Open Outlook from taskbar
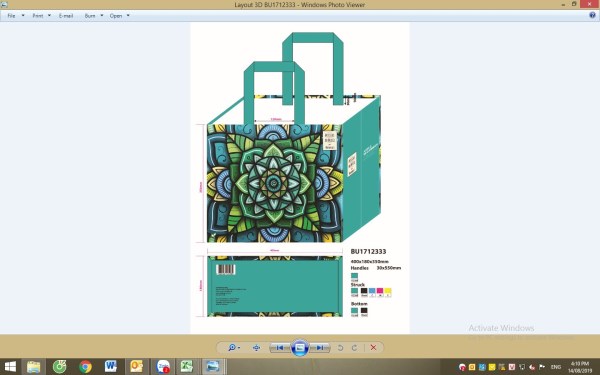This screenshot has height=375, width=600. (137, 367)
